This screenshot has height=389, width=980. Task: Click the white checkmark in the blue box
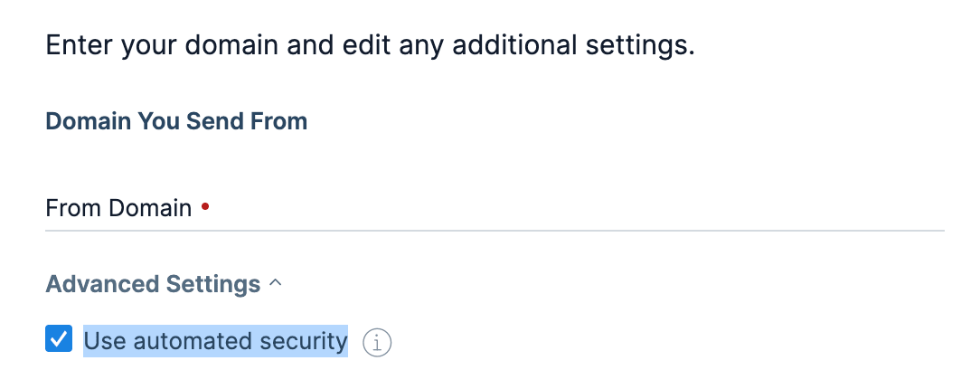pyautogui.click(x=59, y=340)
